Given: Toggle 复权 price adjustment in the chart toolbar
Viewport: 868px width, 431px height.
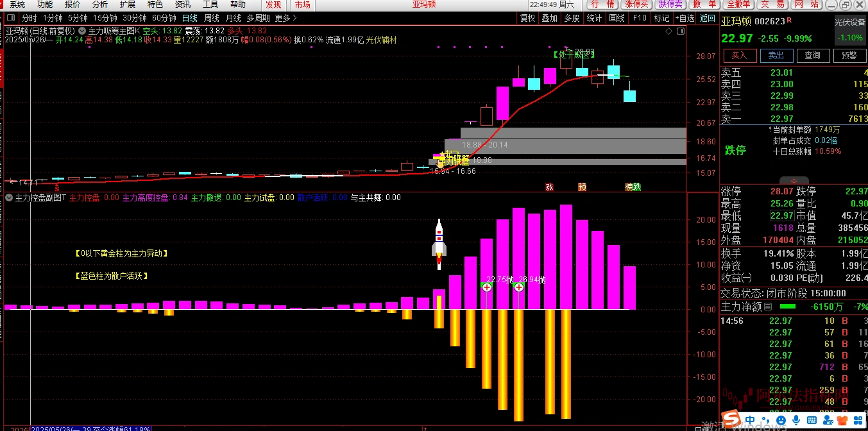Looking at the screenshot, I should click(527, 19).
